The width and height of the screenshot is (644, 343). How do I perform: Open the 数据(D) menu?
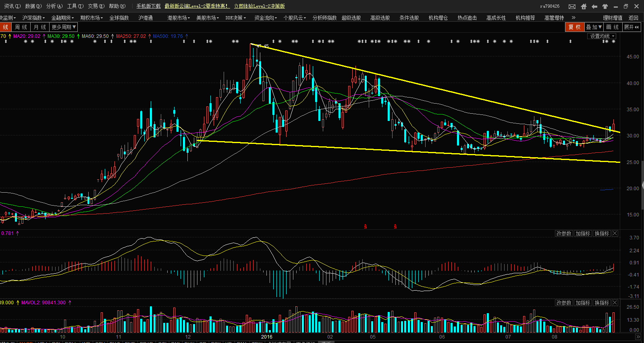tap(33, 6)
